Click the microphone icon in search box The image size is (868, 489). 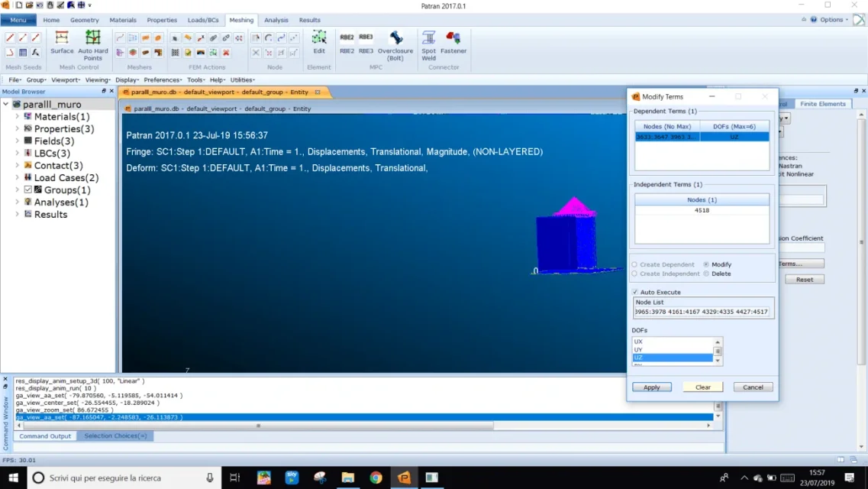click(210, 478)
